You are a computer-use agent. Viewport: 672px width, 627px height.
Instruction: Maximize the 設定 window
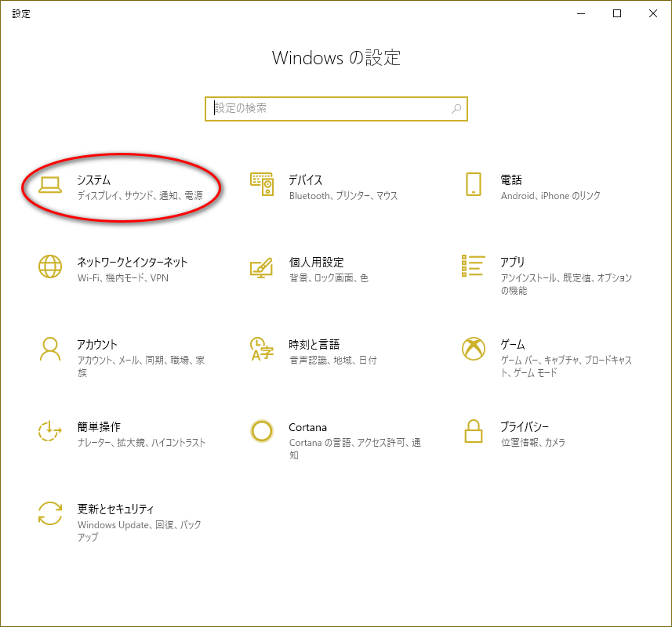click(617, 13)
